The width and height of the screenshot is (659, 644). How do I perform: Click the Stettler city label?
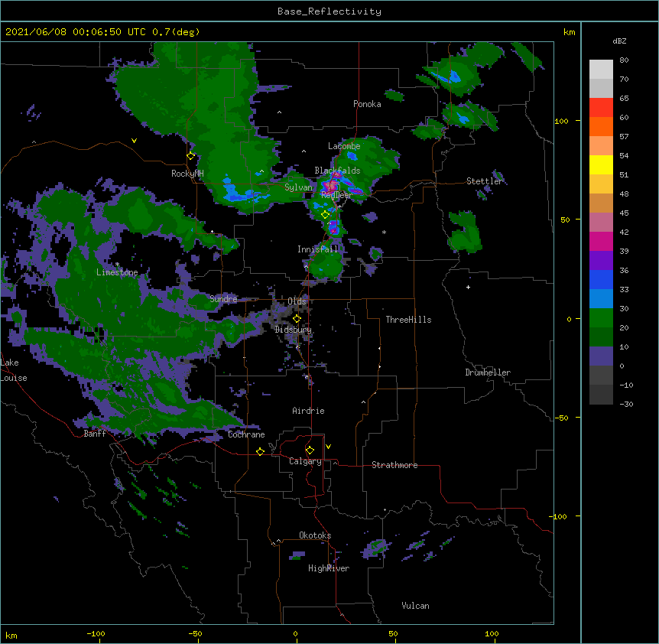[x=485, y=181]
